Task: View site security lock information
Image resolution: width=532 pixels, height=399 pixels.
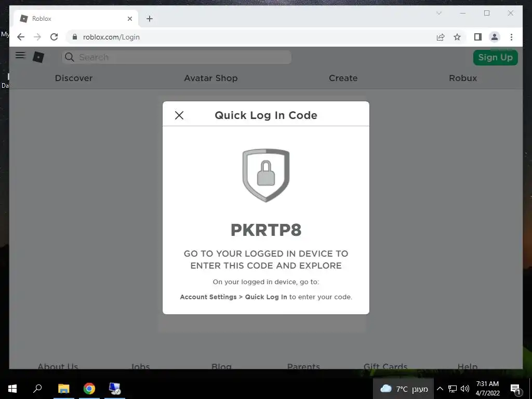Action: 75,37
